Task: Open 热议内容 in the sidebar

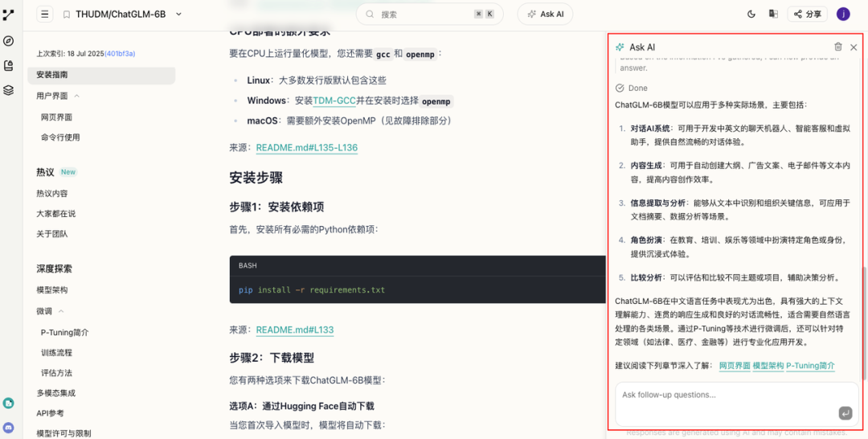Action: (52, 194)
